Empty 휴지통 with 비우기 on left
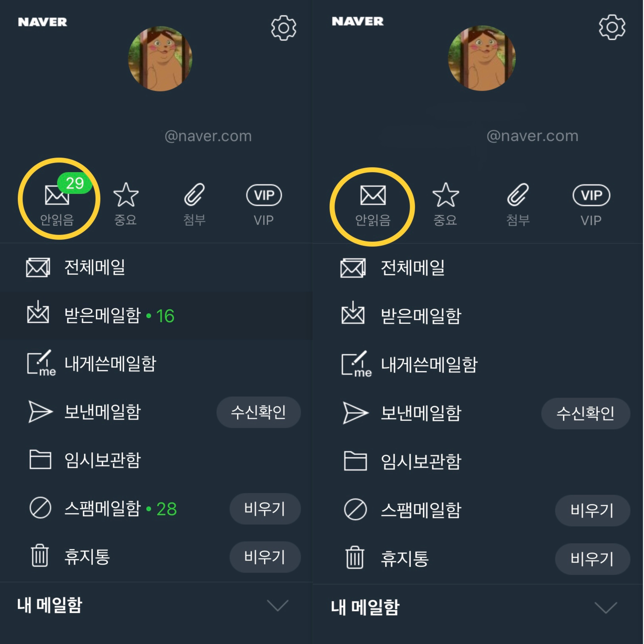This screenshot has height=644, width=644. click(x=265, y=557)
